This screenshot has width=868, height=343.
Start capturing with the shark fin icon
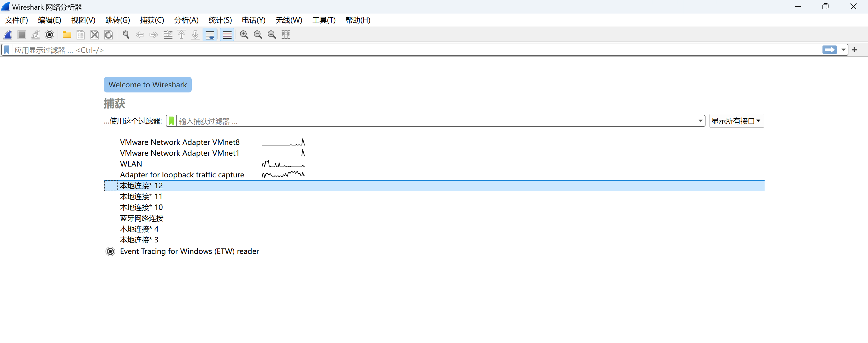[x=8, y=35]
